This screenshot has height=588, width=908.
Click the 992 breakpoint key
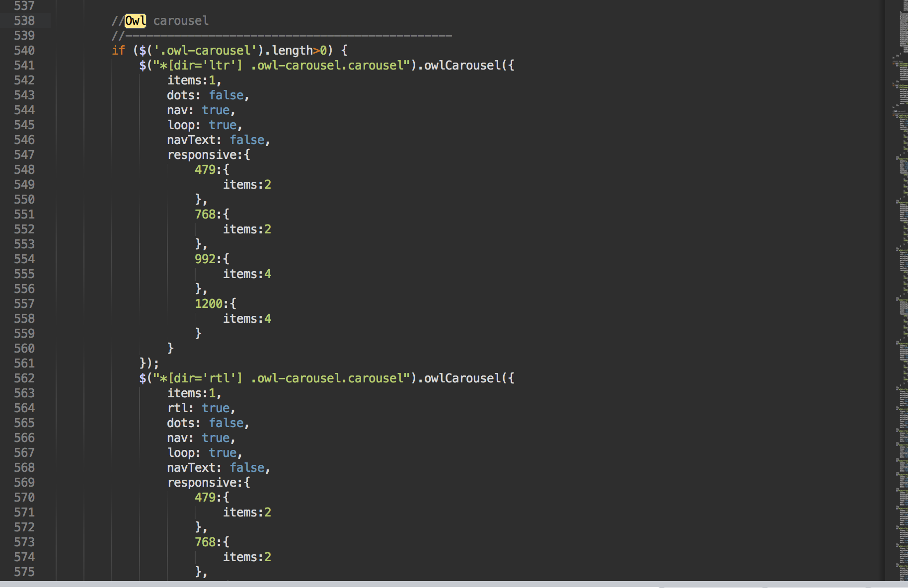205,259
